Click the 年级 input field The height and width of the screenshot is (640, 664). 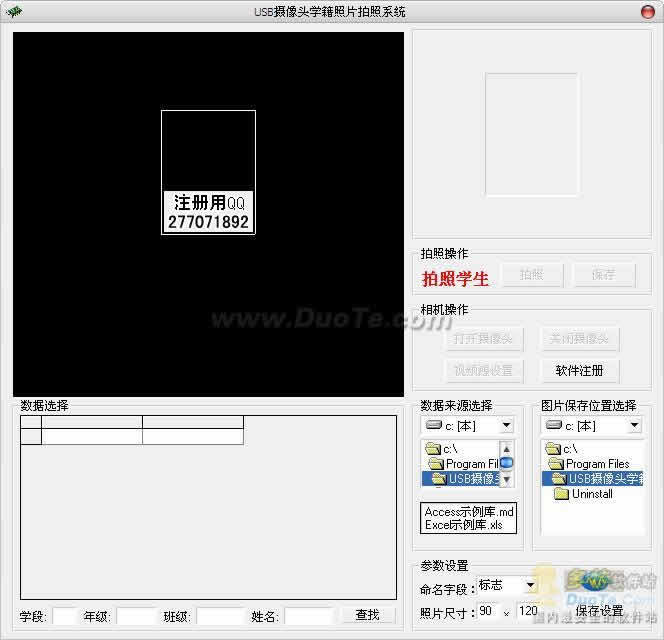(x=136, y=616)
